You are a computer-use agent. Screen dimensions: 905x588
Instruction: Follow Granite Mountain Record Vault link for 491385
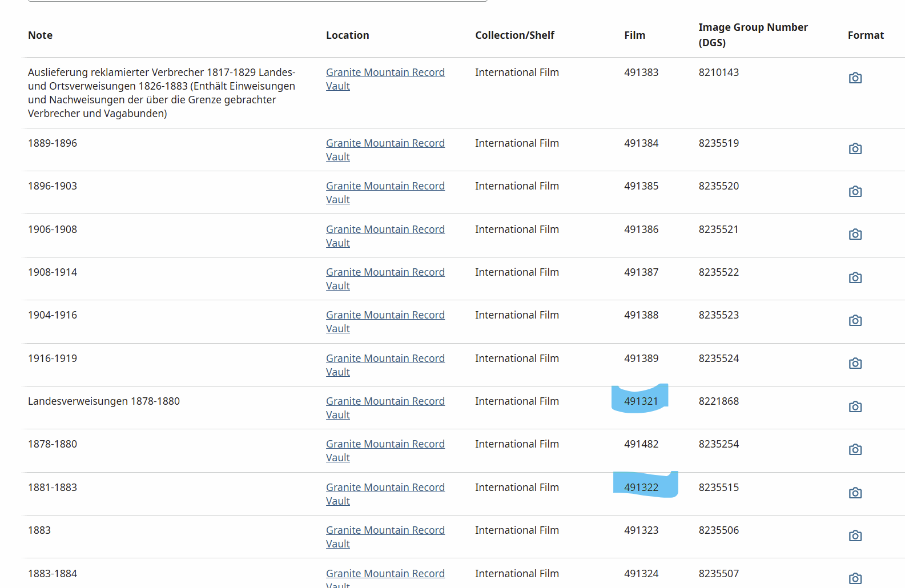click(x=385, y=193)
